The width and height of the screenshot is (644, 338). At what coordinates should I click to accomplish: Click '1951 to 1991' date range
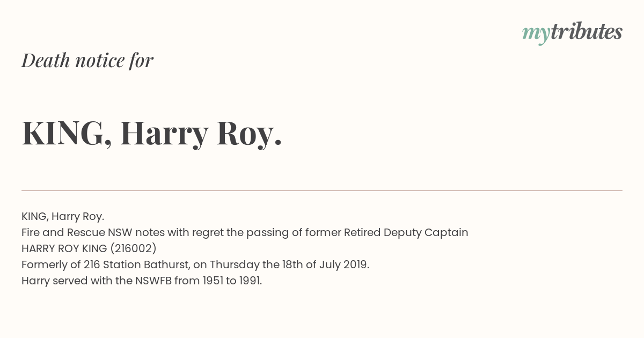(x=232, y=281)
